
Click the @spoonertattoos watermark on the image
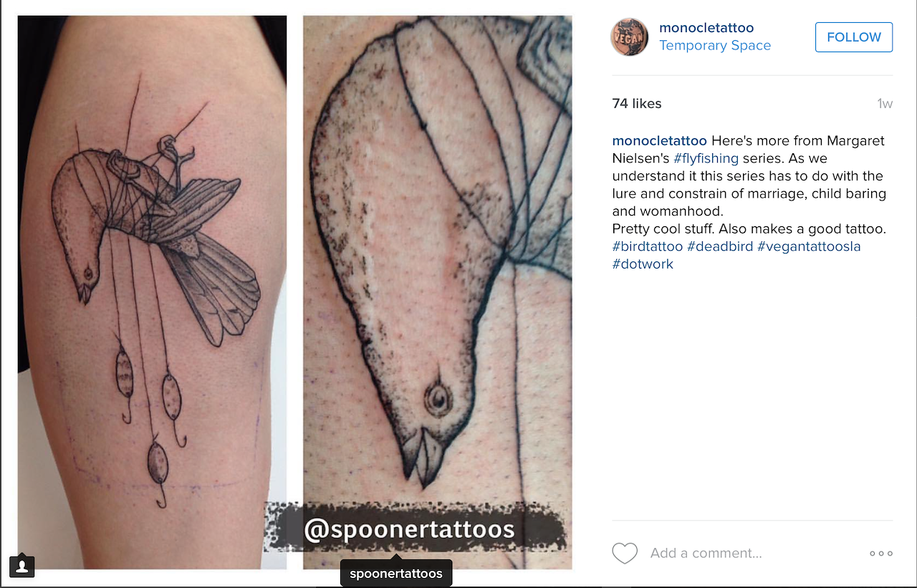pyautogui.click(x=409, y=530)
